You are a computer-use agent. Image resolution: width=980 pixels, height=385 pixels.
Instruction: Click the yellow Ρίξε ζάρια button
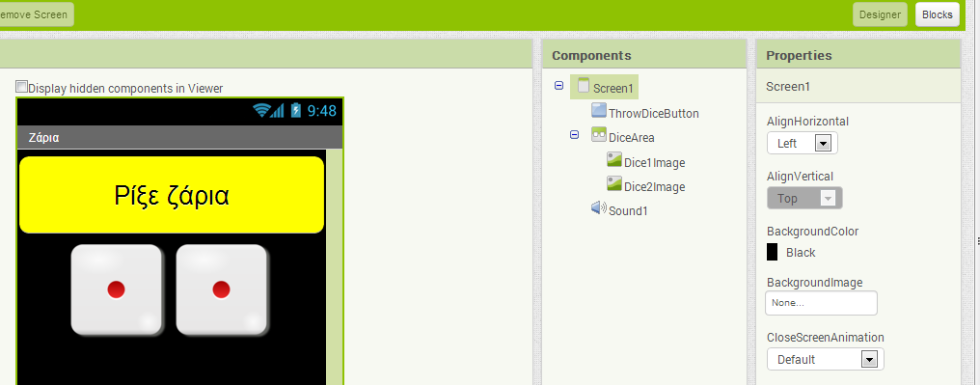tap(172, 195)
